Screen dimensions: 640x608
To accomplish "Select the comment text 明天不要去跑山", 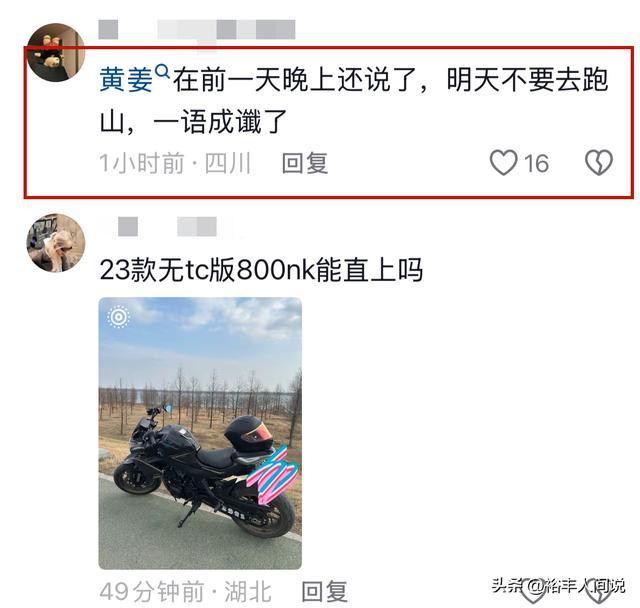I will (528, 80).
